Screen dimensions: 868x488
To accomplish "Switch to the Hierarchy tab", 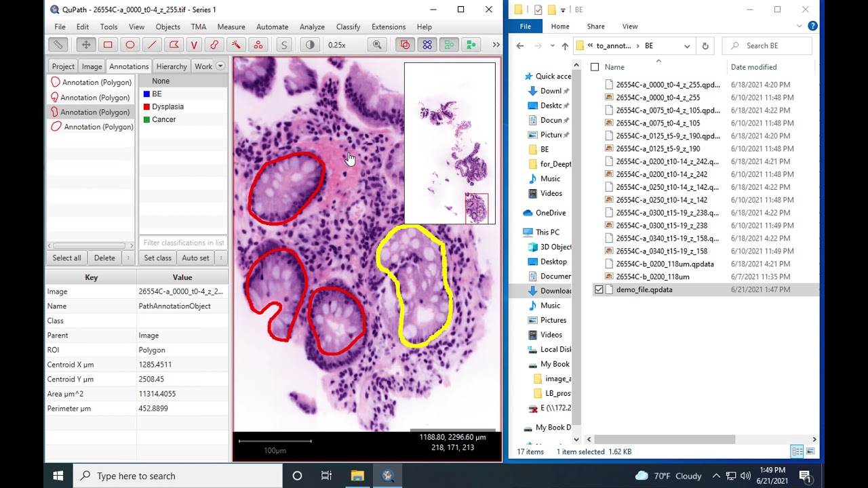I will point(172,66).
